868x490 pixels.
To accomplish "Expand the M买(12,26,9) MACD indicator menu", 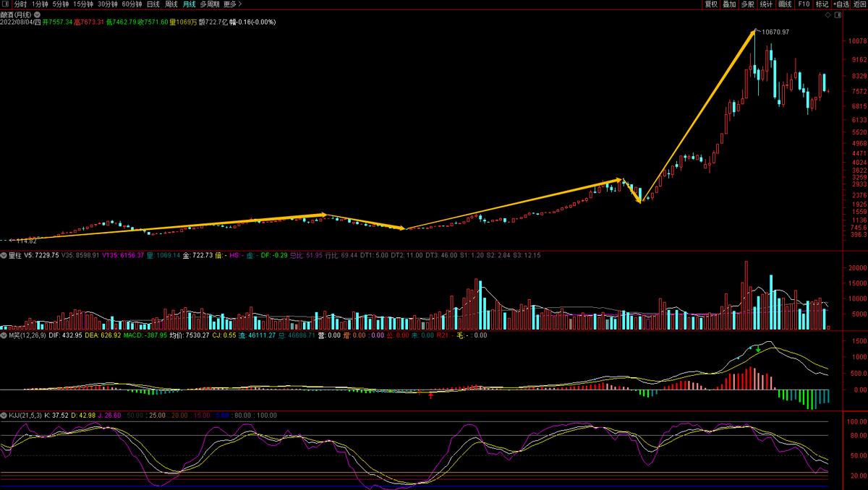I will point(4,335).
